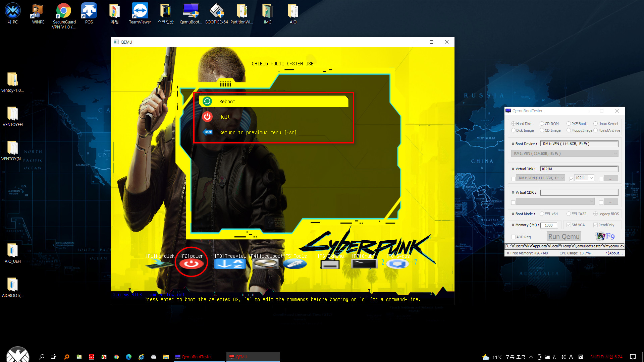Select the Hard Disk radio button
Image resolution: width=644 pixels, height=362 pixels.
point(513,124)
